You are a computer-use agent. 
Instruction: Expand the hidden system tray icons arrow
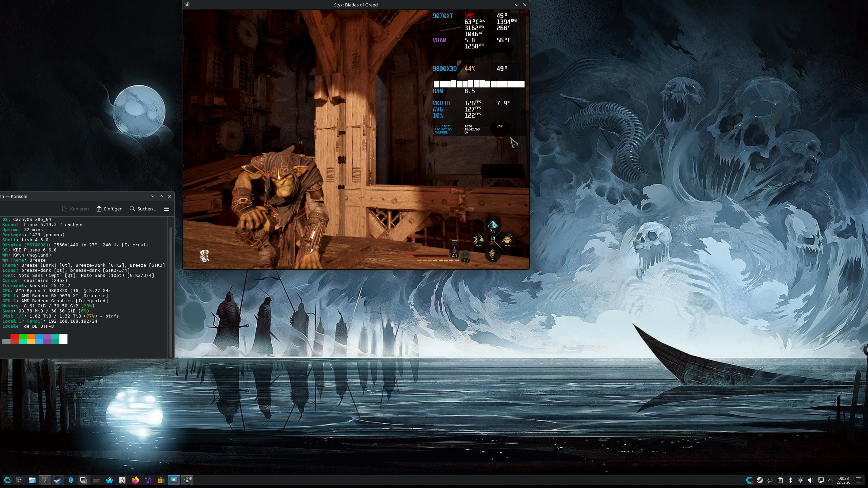(830, 480)
